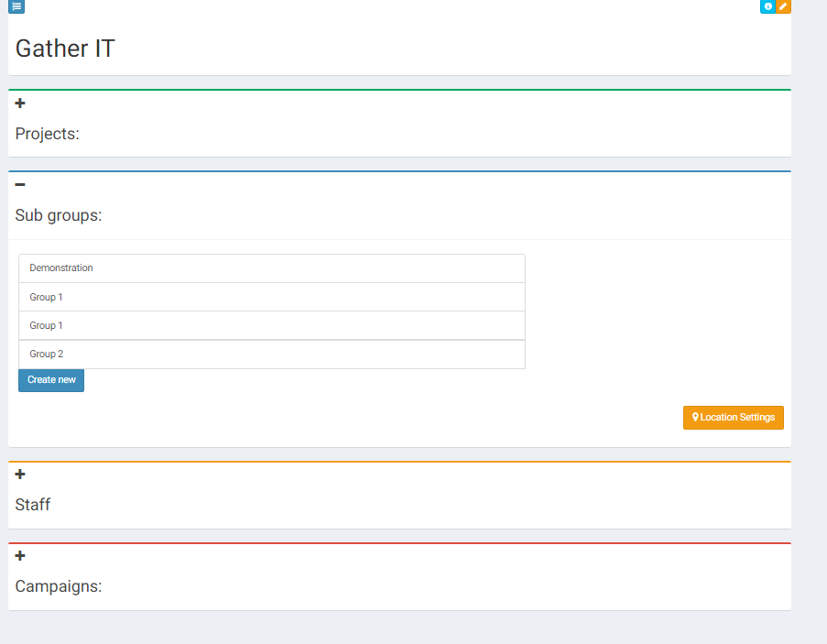
Task: Click the Staff heading text
Action: (x=33, y=505)
